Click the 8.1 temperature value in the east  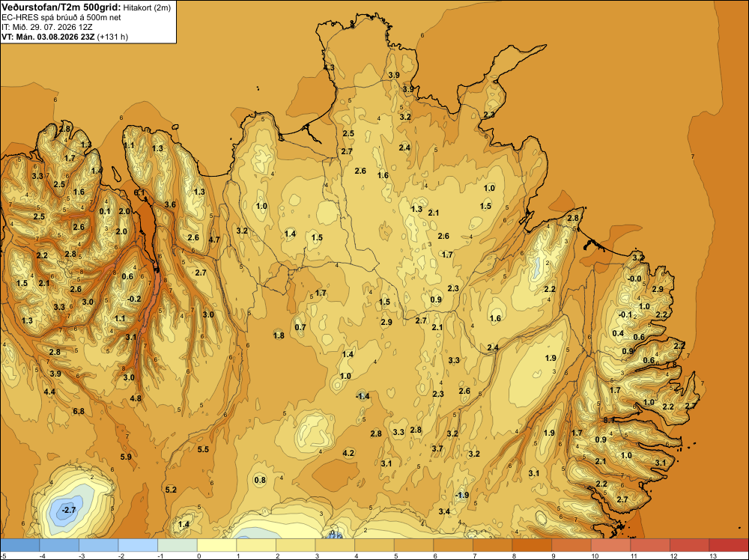tap(609, 420)
